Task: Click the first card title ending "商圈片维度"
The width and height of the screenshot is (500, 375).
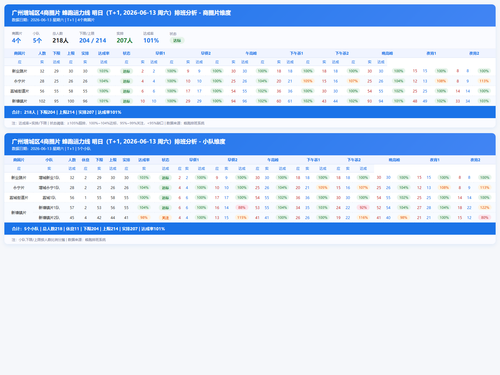Action: 121,13
